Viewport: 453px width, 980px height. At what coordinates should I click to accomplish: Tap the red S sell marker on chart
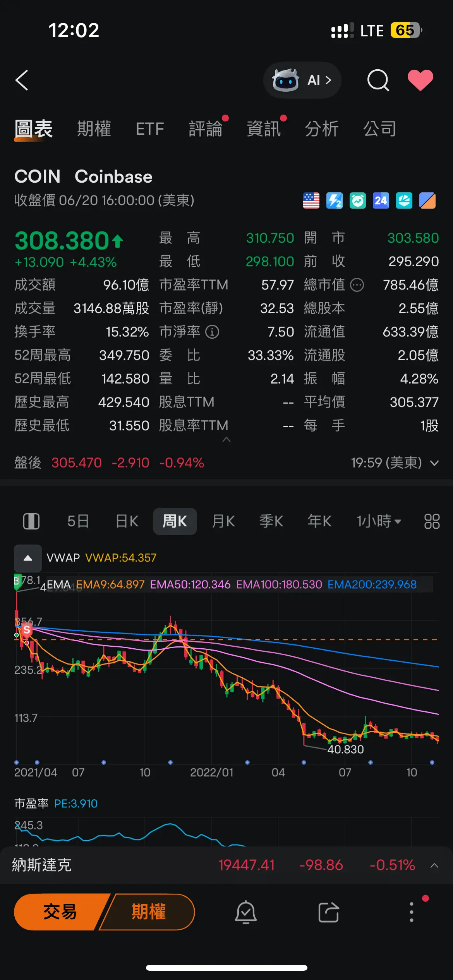click(27, 630)
